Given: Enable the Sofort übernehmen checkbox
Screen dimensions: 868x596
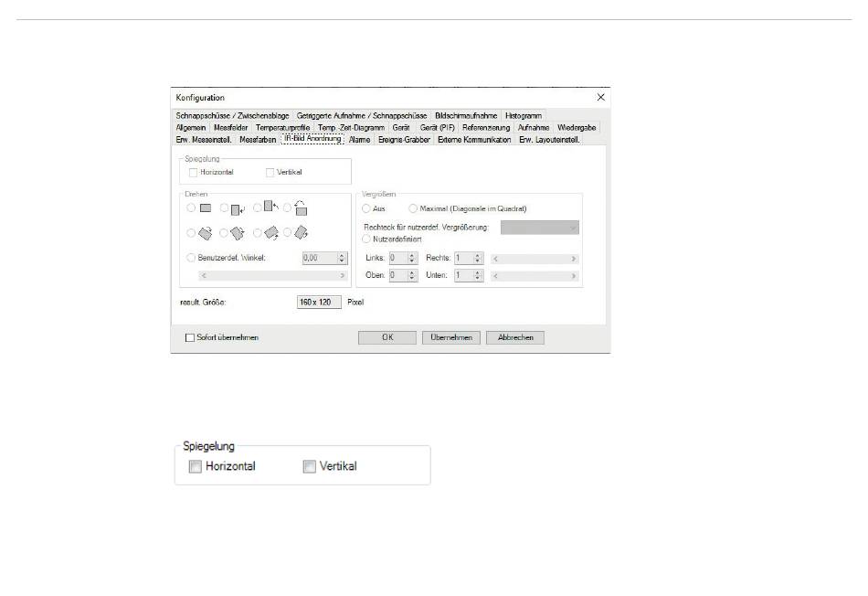Looking at the screenshot, I should (190, 338).
